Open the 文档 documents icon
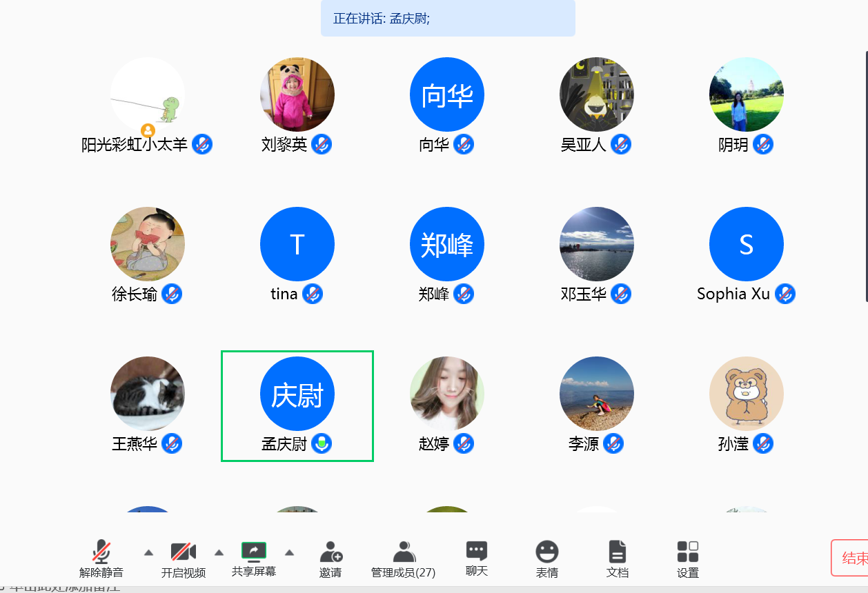Screen dimensions: 868x593 (x=617, y=552)
